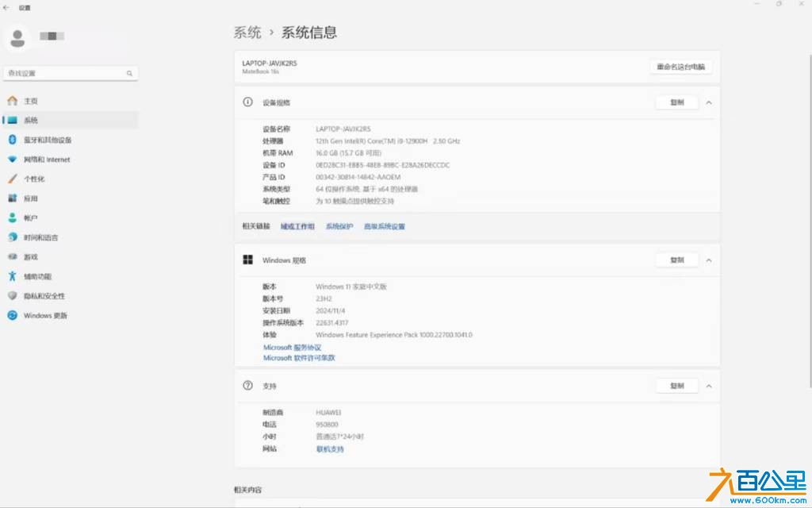This screenshot has height=508, width=812.
Task: Copy the Windows 规格 details
Action: click(677, 260)
